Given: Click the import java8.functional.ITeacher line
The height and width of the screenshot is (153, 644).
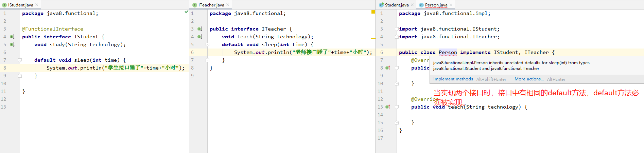Looking at the screenshot, I should (449, 37).
